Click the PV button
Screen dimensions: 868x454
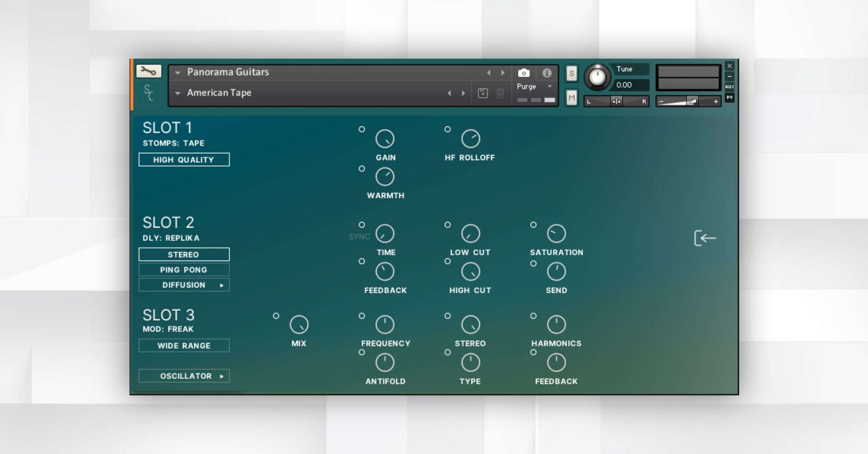tap(730, 98)
